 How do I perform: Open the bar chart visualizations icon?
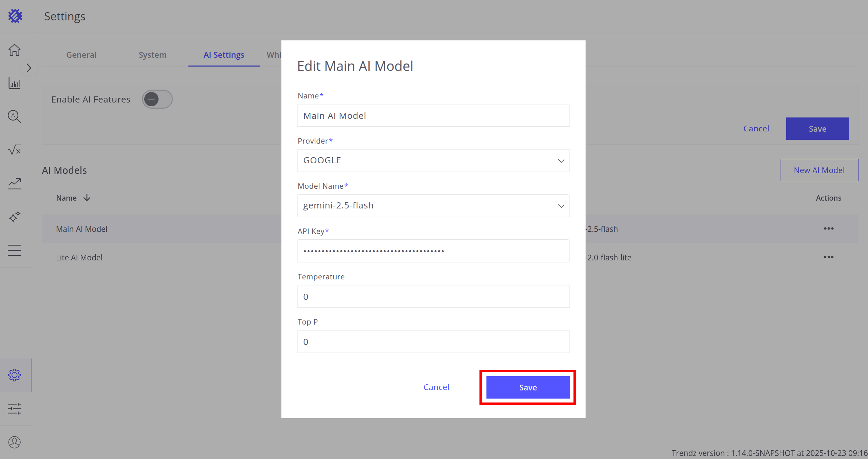(15, 83)
